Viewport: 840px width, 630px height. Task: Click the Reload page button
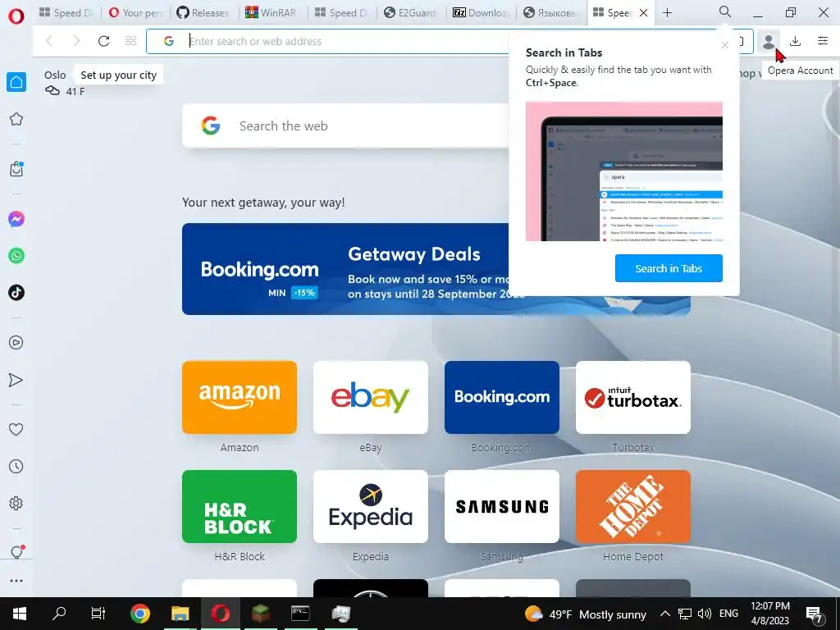[x=104, y=41]
